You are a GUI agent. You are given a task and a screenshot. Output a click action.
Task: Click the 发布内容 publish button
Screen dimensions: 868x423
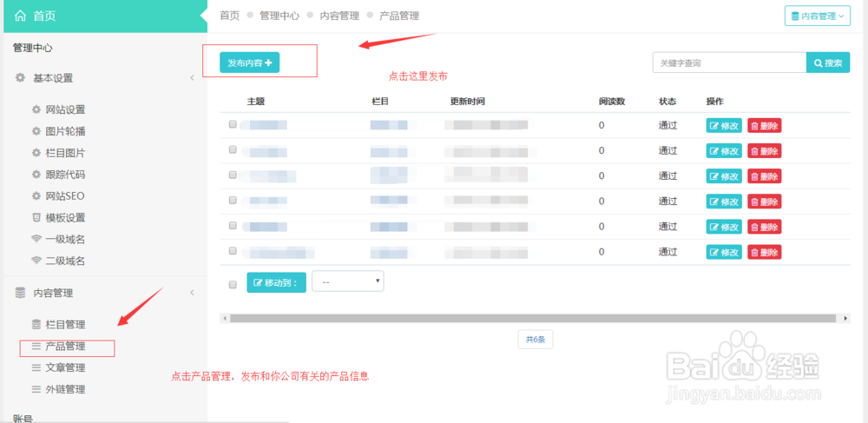click(250, 63)
